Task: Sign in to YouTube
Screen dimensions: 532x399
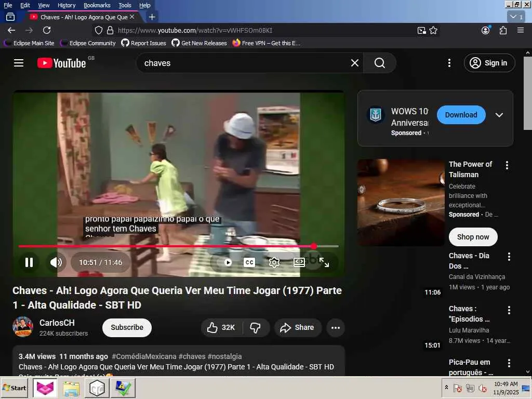Action: coord(489,63)
